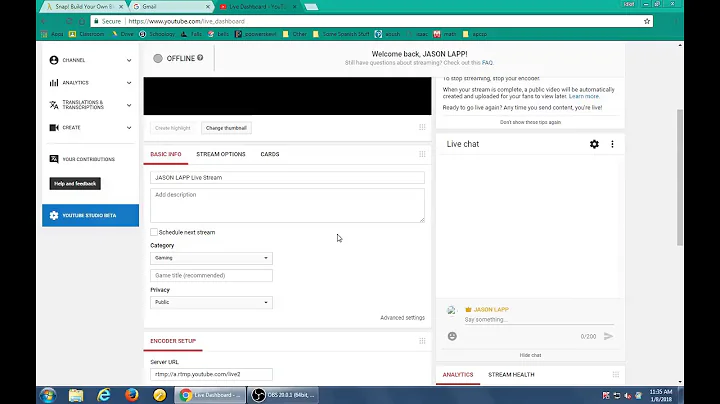
Task: Switch to OBS window in taskbar
Action: [283, 395]
